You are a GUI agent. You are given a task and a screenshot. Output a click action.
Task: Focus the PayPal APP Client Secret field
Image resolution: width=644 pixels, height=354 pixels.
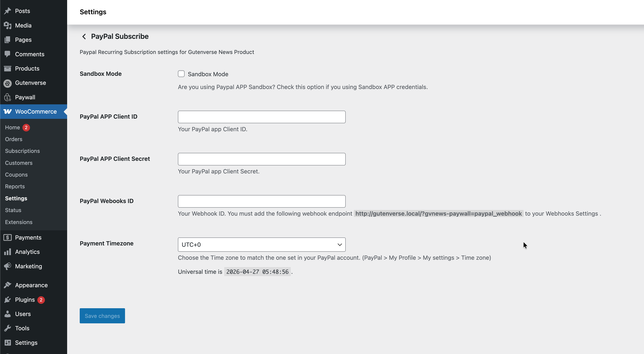pyautogui.click(x=262, y=159)
